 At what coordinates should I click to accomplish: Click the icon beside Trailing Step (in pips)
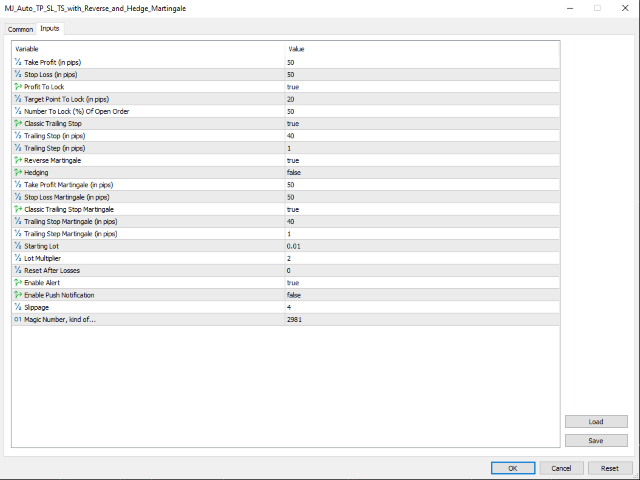coord(18,148)
